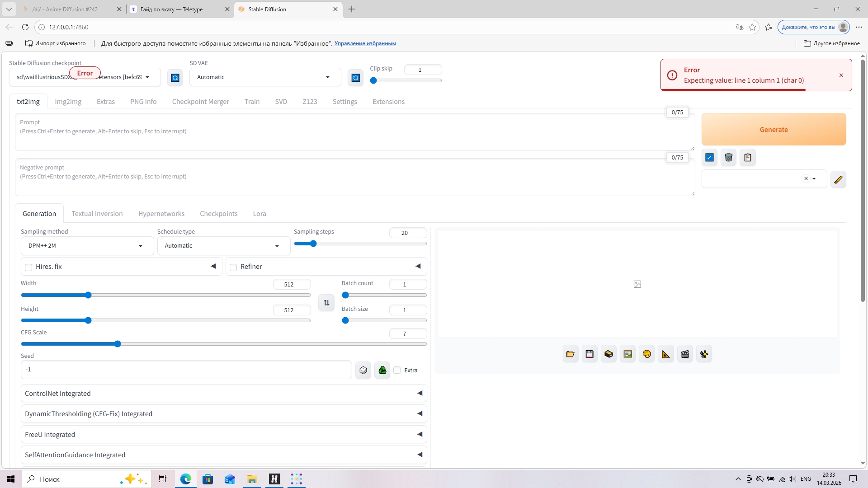Click the floppy disk save-image icon

[589, 354]
